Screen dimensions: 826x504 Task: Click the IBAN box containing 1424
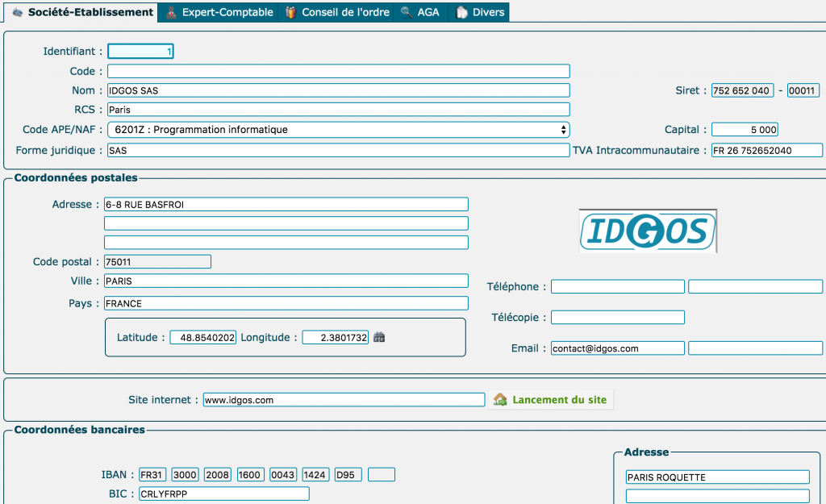tap(315, 474)
